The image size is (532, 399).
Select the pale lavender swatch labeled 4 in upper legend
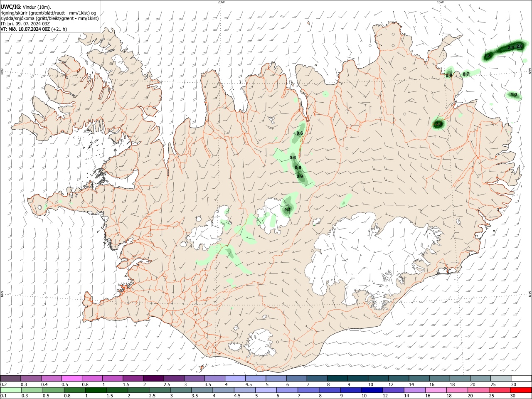click(235, 379)
